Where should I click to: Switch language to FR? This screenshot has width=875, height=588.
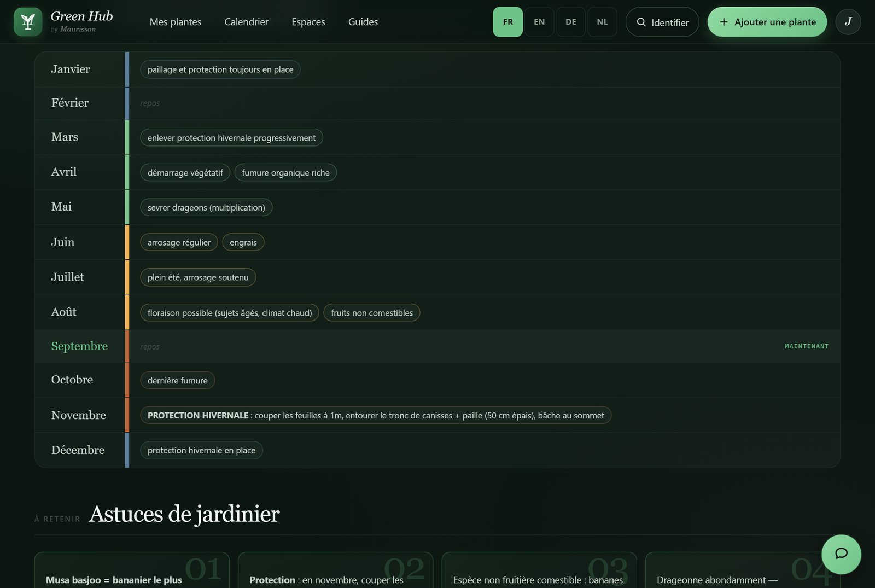coord(508,22)
